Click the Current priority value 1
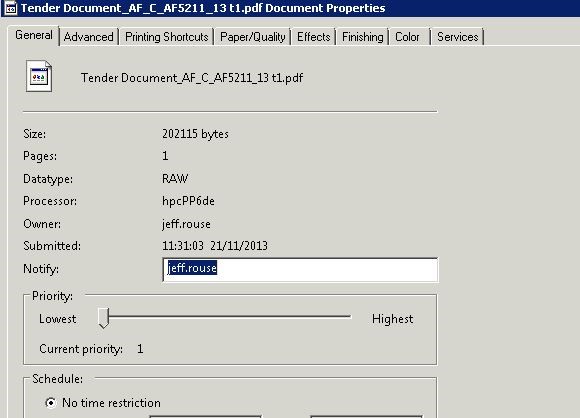Screen dimensions: 580x418 tap(140, 349)
